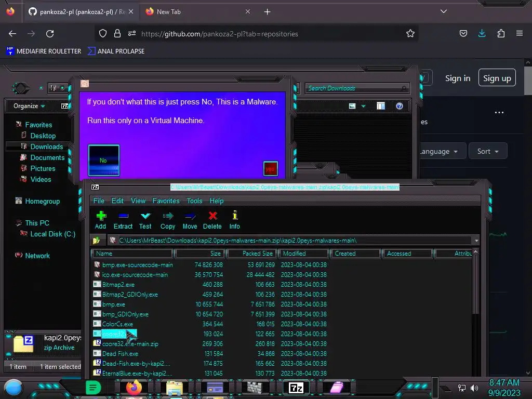Click the No button in the malware warning
532x399 pixels.
click(x=104, y=160)
